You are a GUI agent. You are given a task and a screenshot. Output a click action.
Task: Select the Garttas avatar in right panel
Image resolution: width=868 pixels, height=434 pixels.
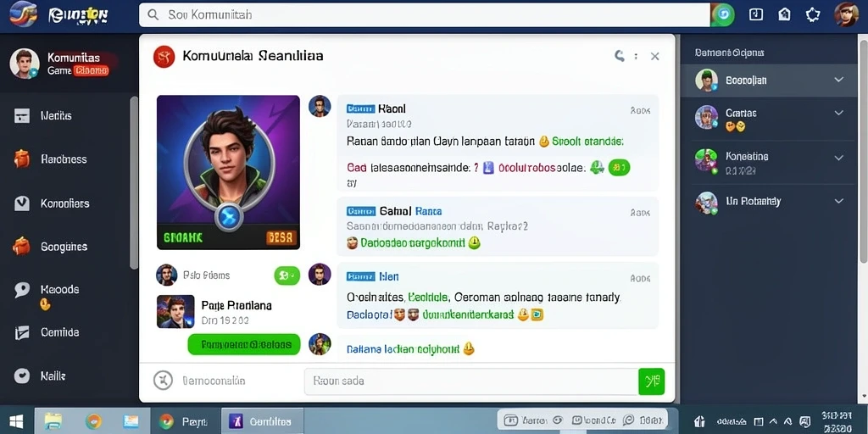pos(706,117)
